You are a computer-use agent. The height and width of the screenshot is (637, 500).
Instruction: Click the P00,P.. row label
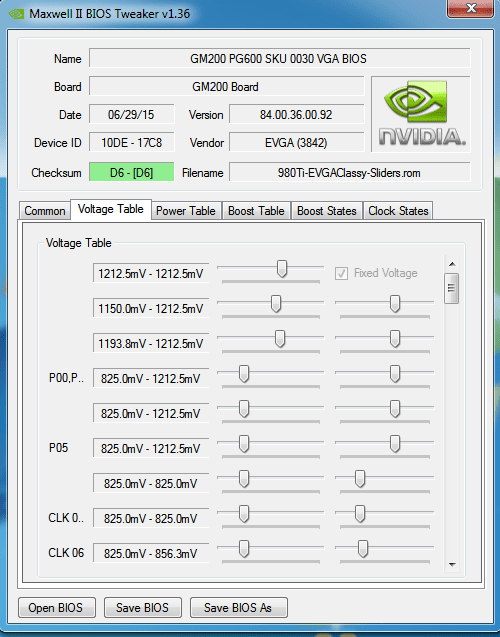(x=67, y=378)
